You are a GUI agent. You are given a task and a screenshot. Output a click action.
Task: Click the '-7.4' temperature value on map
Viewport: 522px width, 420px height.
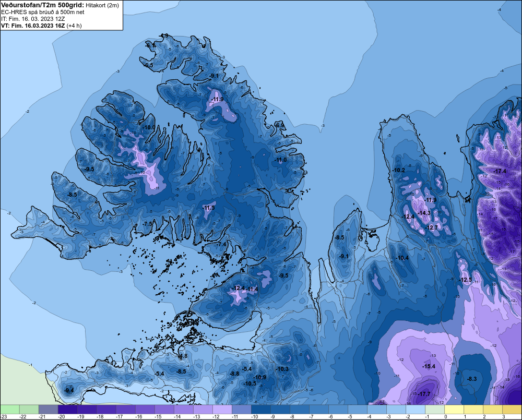(221, 244)
